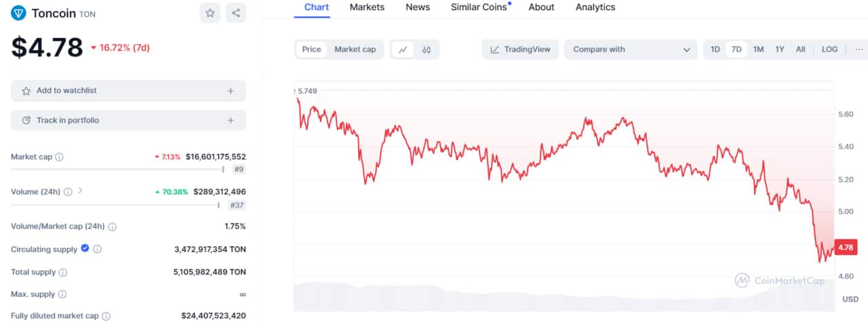Open the chart more-options ellipsis
The width and height of the screenshot is (868, 322).
pyautogui.click(x=859, y=49)
